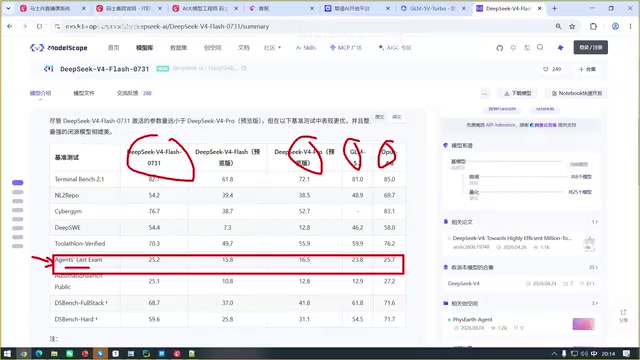Expand the 收录本模型的合集 section arrow
Screen dimensions: 640x360
593,267
